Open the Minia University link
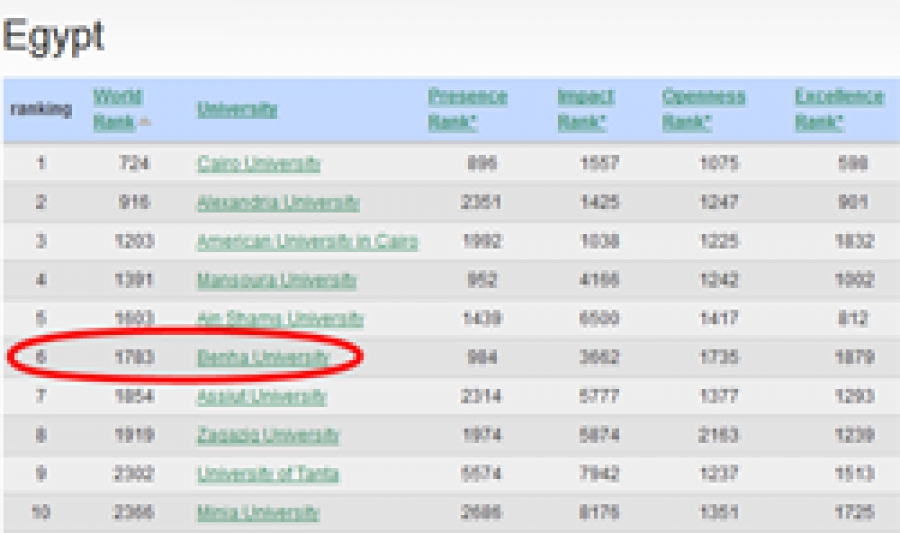Viewport: 900px width, 533px height. click(x=258, y=512)
